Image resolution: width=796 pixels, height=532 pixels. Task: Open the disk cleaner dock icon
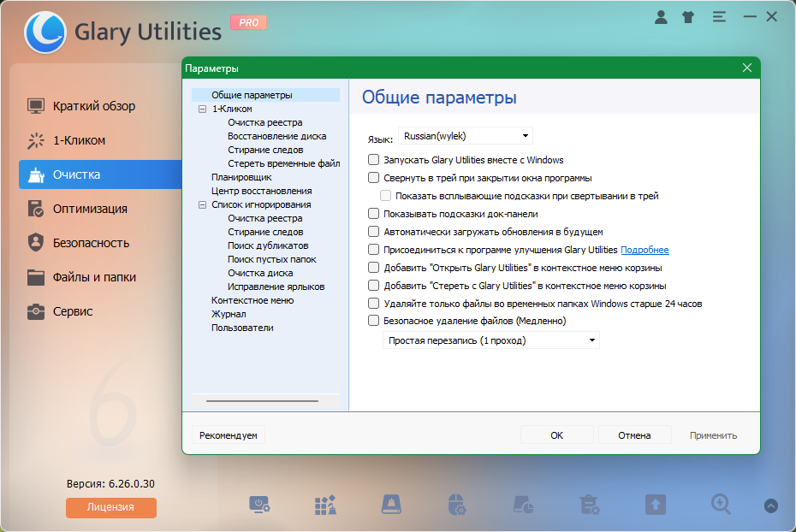391,505
